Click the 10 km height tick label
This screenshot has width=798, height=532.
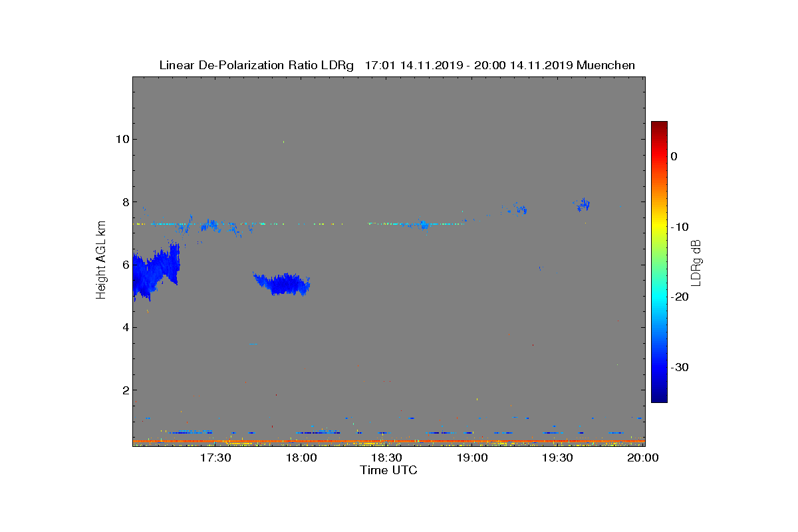click(x=122, y=140)
